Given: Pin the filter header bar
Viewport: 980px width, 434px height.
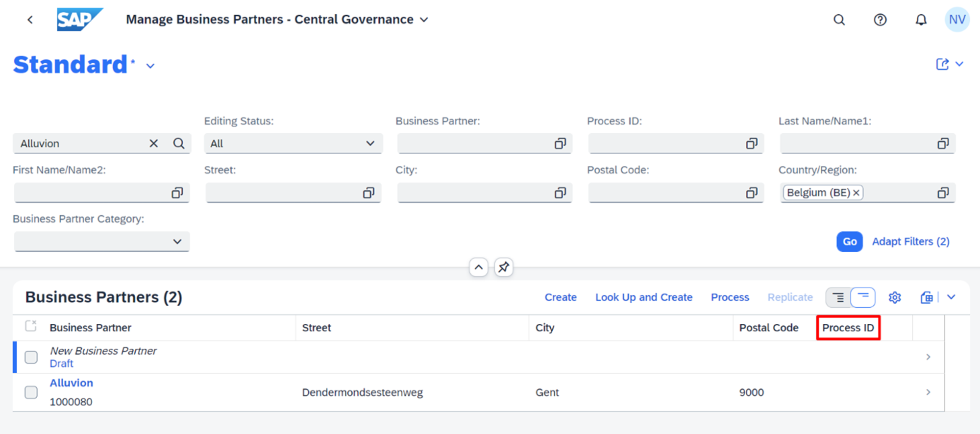Looking at the screenshot, I should [x=503, y=267].
